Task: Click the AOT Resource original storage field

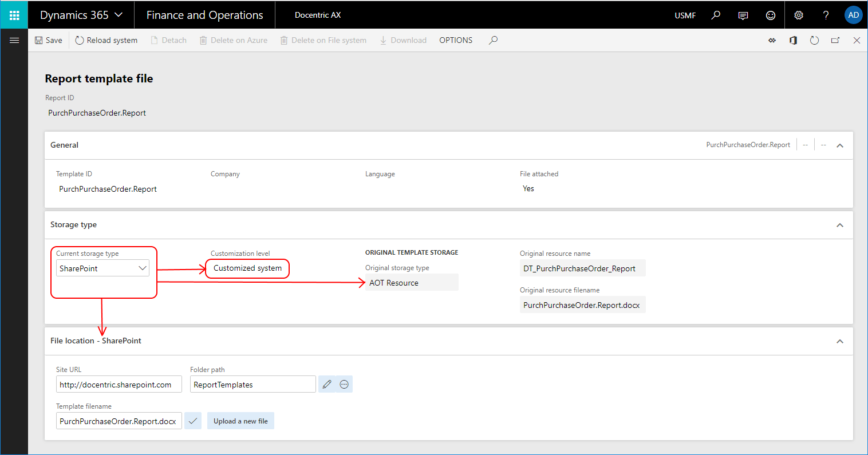Action: [x=412, y=283]
